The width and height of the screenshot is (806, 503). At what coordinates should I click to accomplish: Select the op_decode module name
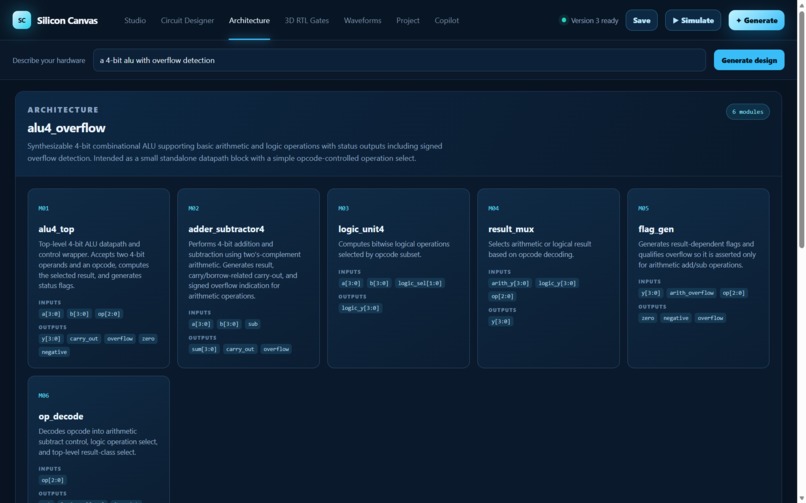pyautogui.click(x=61, y=416)
